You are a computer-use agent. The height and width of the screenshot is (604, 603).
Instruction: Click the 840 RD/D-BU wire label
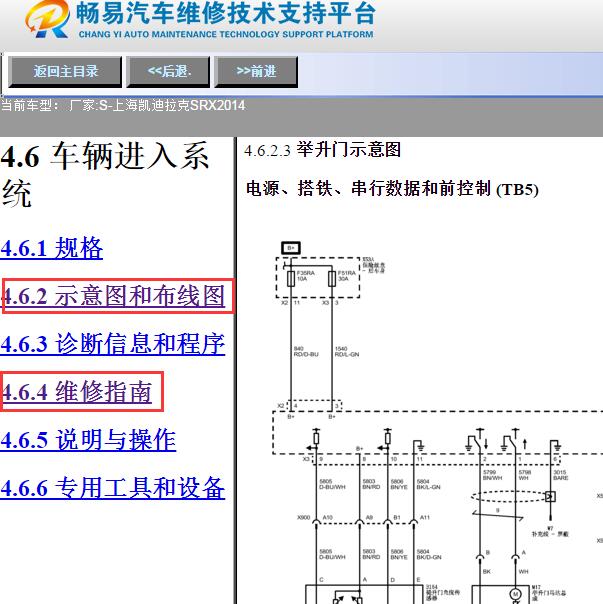tap(306, 351)
